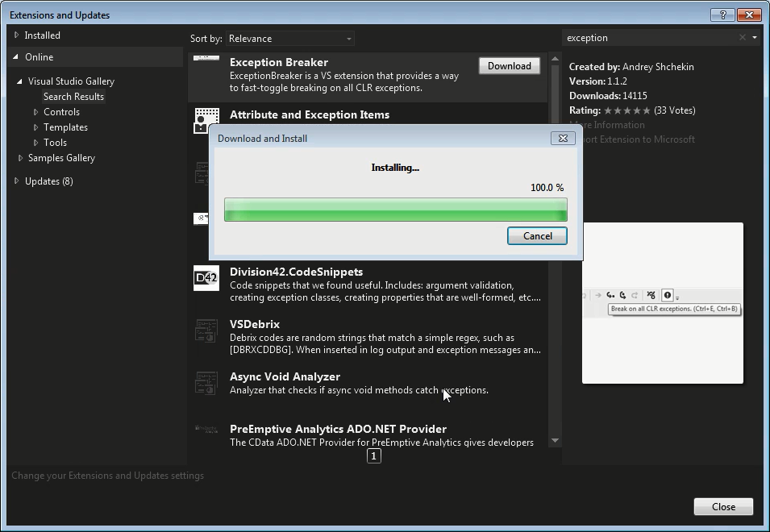Click the Close button at bottom

pyautogui.click(x=723, y=506)
